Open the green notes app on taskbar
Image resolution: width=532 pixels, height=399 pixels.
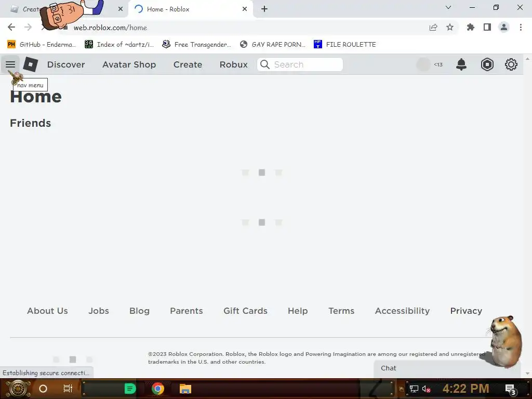[x=130, y=389]
